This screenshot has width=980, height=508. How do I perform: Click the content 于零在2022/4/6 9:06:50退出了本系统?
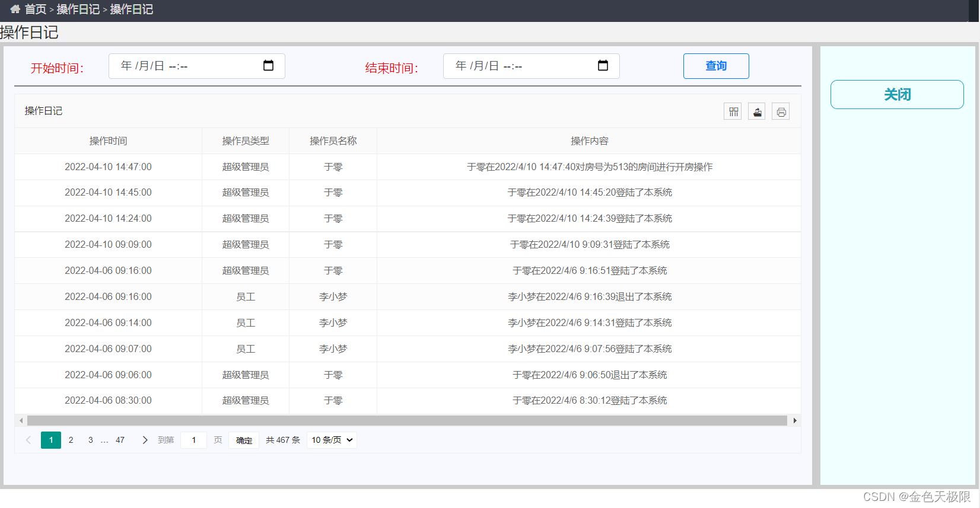point(590,375)
